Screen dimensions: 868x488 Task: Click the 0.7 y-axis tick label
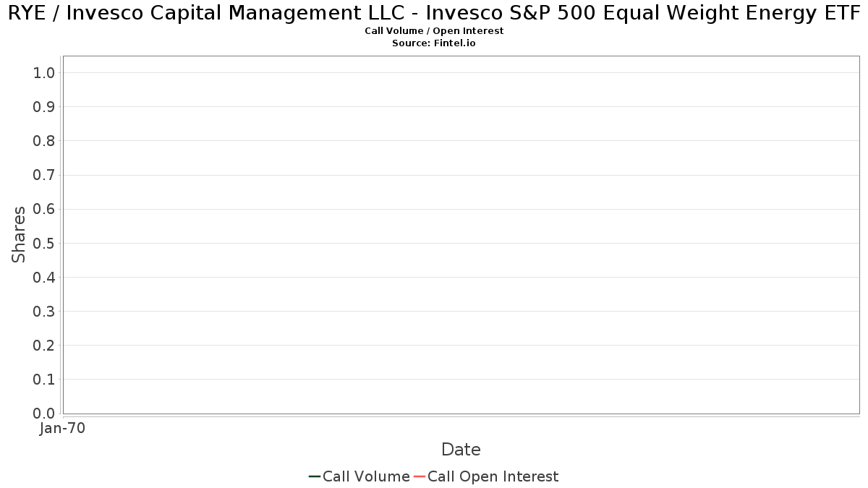(44, 175)
